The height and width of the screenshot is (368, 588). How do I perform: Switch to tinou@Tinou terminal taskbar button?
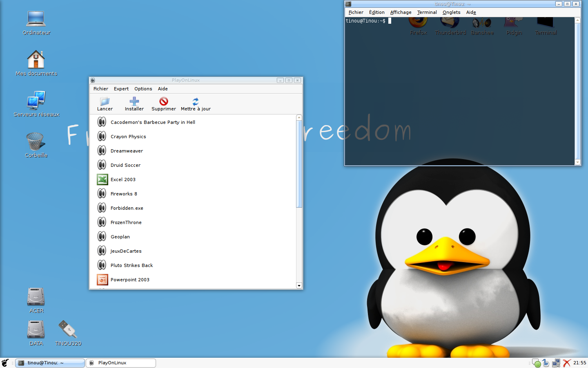coord(50,363)
